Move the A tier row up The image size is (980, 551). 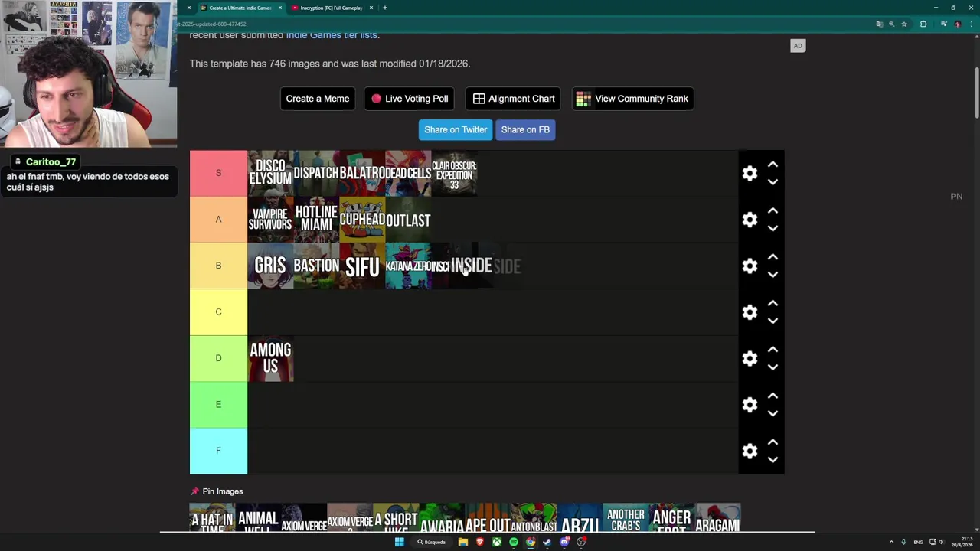click(x=773, y=210)
